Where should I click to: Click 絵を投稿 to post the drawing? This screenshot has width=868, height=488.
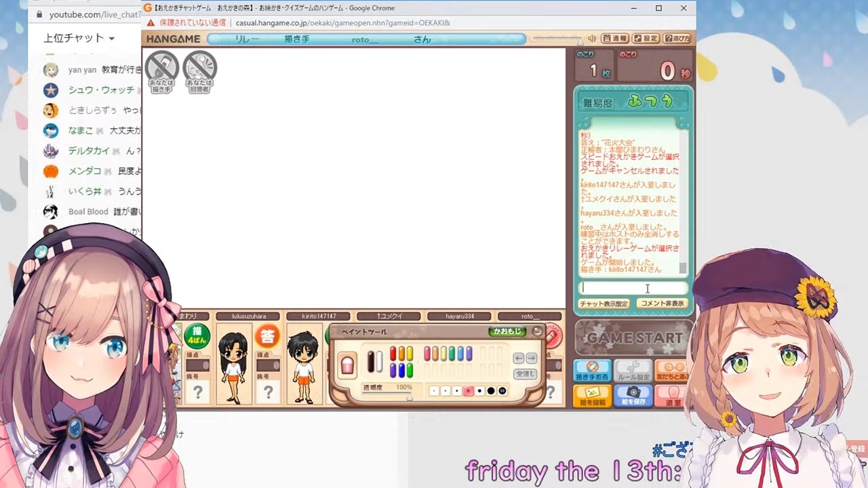click(593, 396)
